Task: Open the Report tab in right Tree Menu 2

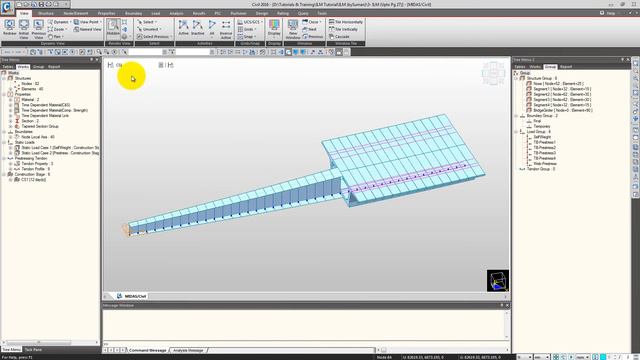Action: click(566, 67)
